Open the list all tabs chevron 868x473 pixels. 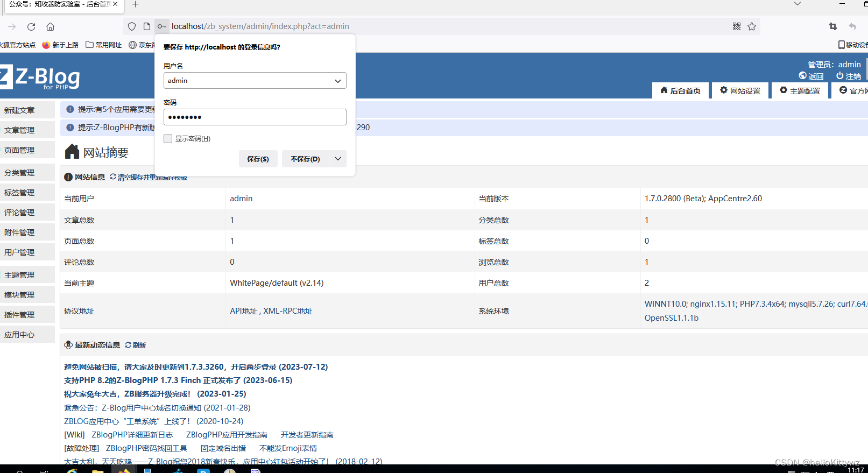[798, 4]
